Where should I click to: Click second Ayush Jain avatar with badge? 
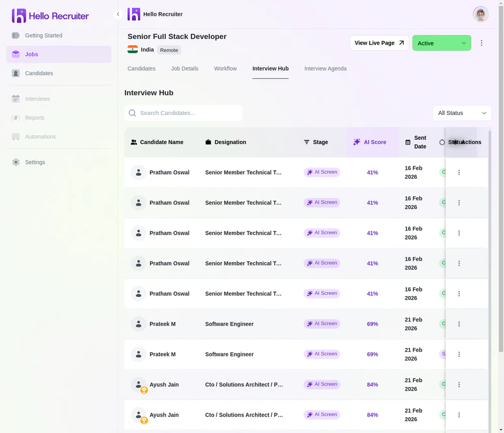tap(139, 416)
